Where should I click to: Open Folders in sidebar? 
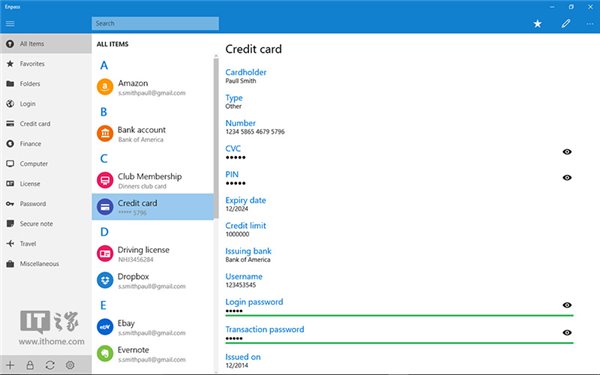[46, 83]
